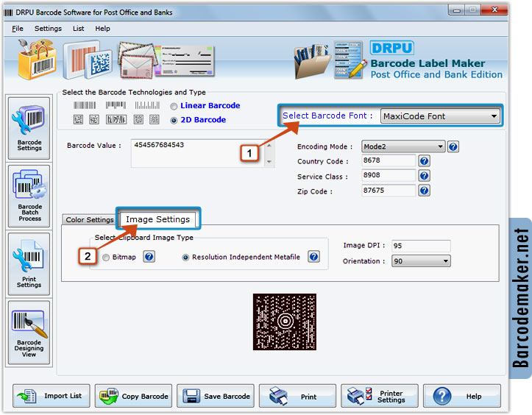
Task: Click the bank cheque banner image
Action: (x=186, y=60)
